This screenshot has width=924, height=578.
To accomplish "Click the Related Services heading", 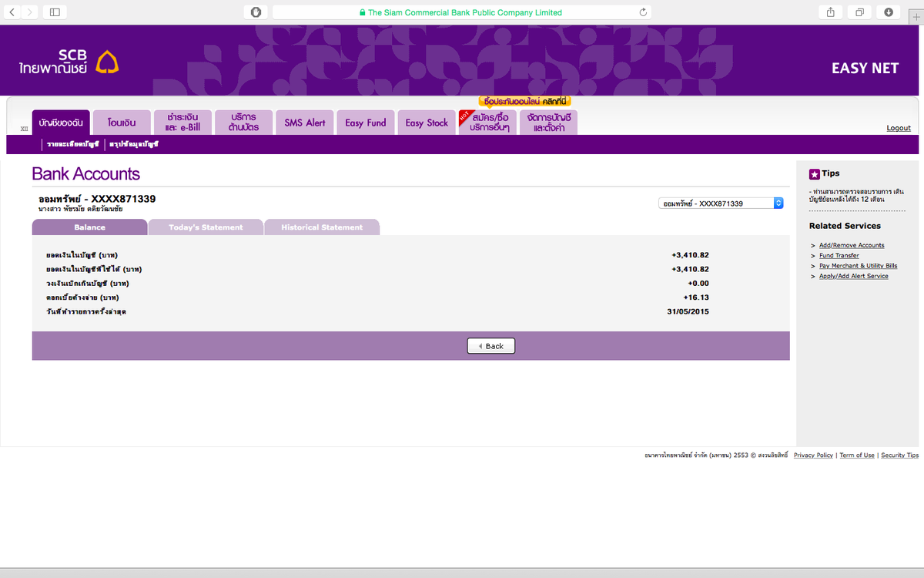I will click(845, 226).
